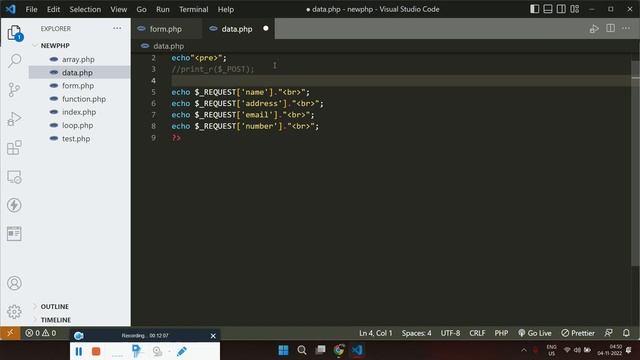This screenshot has width=640, height=360.
Task: Open Run and Debug view
Action: click(14, 119)
